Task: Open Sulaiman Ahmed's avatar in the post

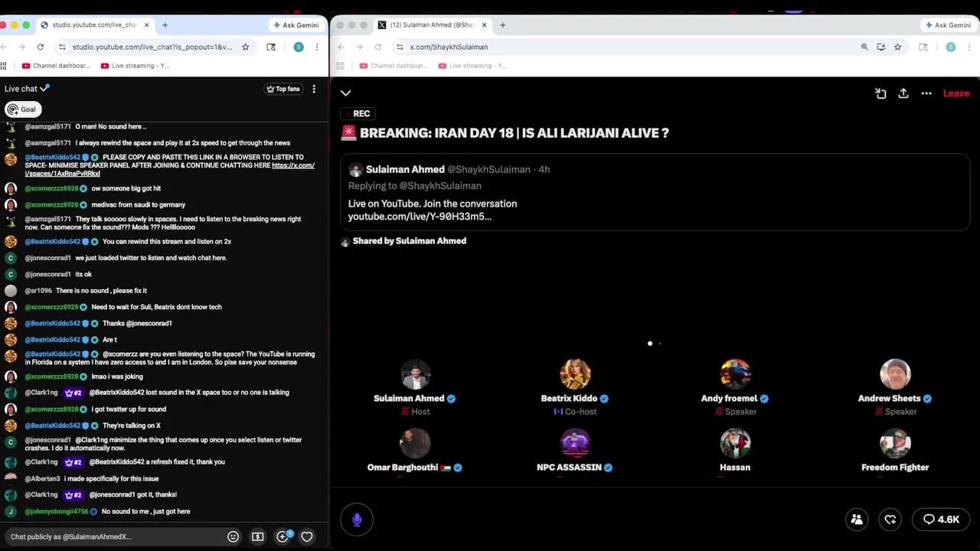Action: coord(355,169)
